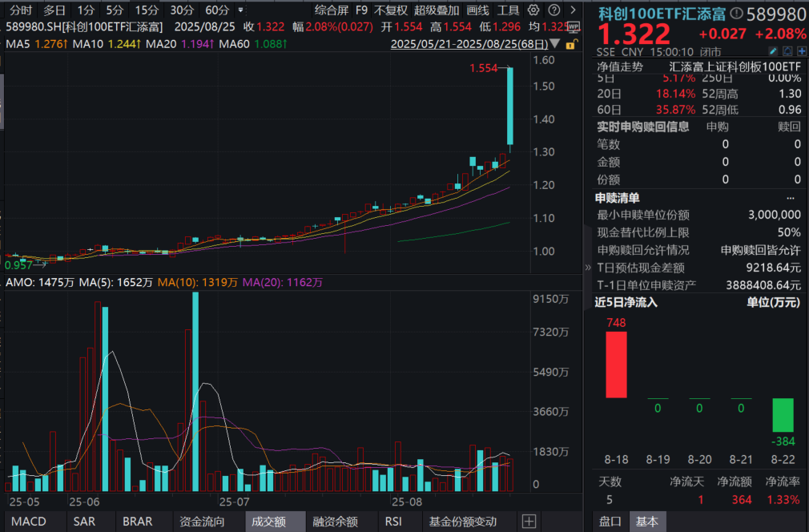Set a price alert via the bell icon

point(787,50)
